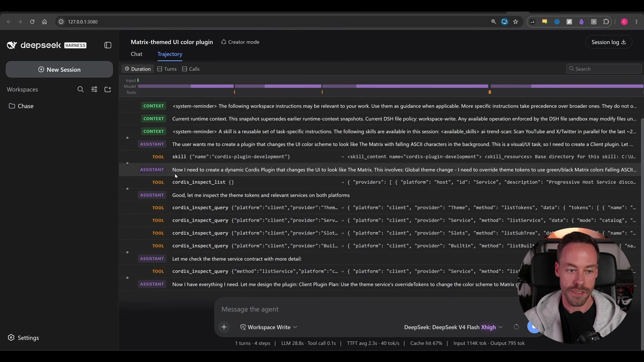Click the green Input marker in timeline
Image resolution: width=644 pixels, height=362 pixels.
click(x=138, y=80)
